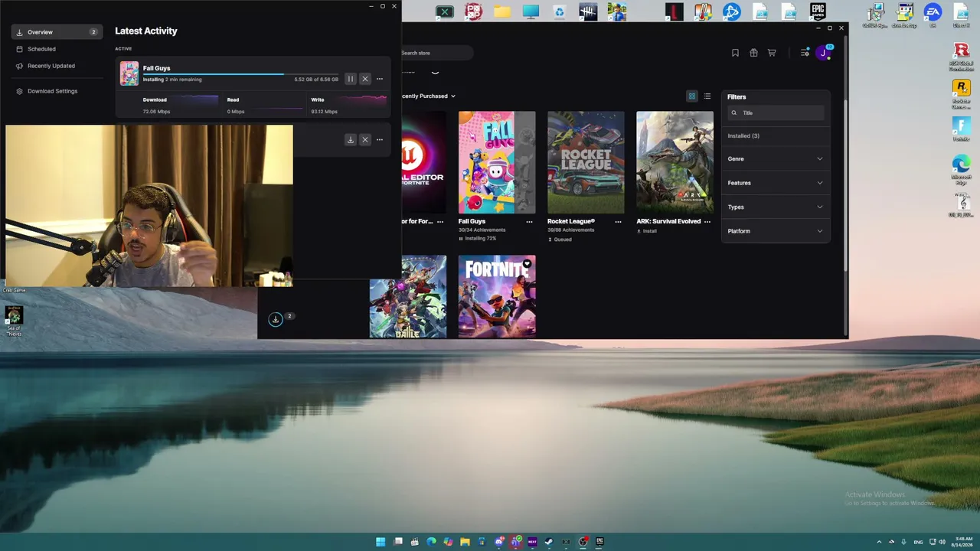Open the Microsoft Edge desktop shortcut
Image resolution: width=980 pixels, height=551 pixels.
(x=961, y=170)
